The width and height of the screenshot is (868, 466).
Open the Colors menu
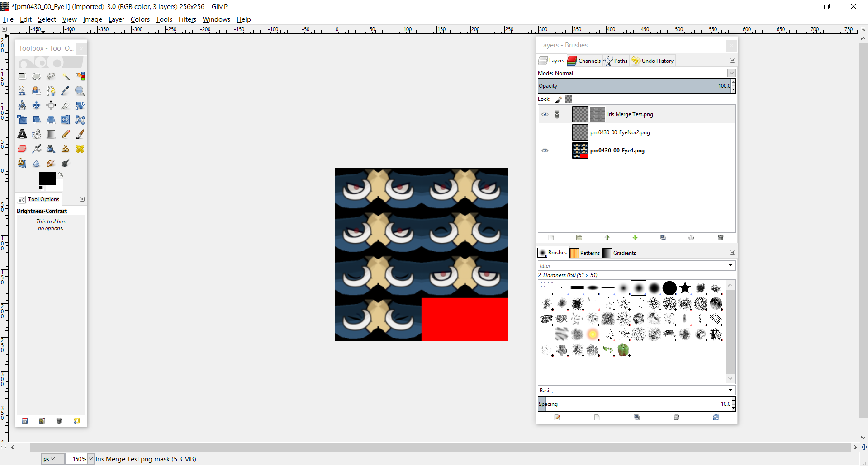coord(140,19)
